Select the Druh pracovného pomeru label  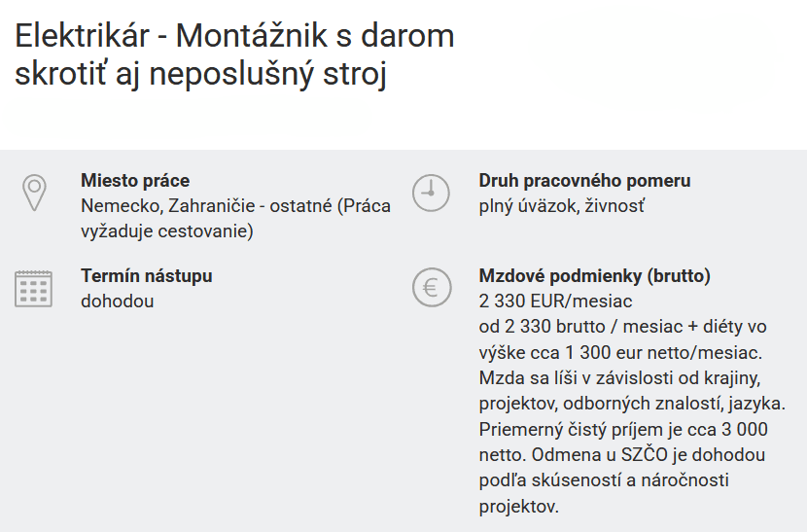pos(584,181)
